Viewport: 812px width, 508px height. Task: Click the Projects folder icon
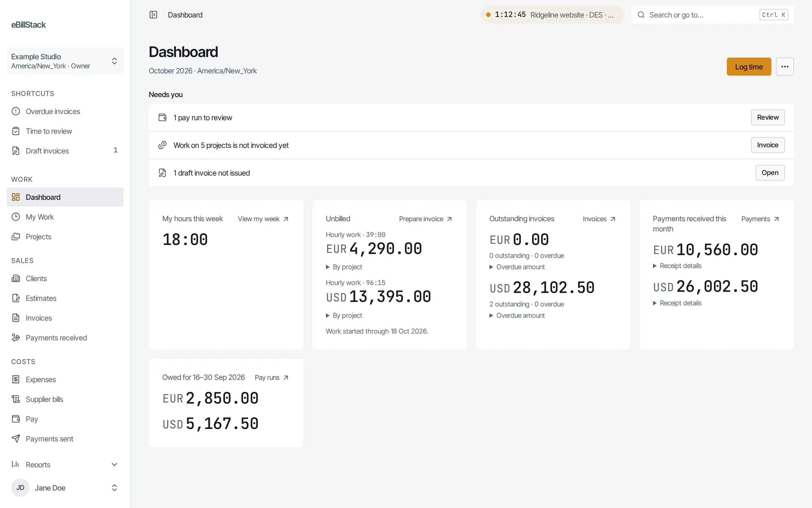(x=16, y=237)
